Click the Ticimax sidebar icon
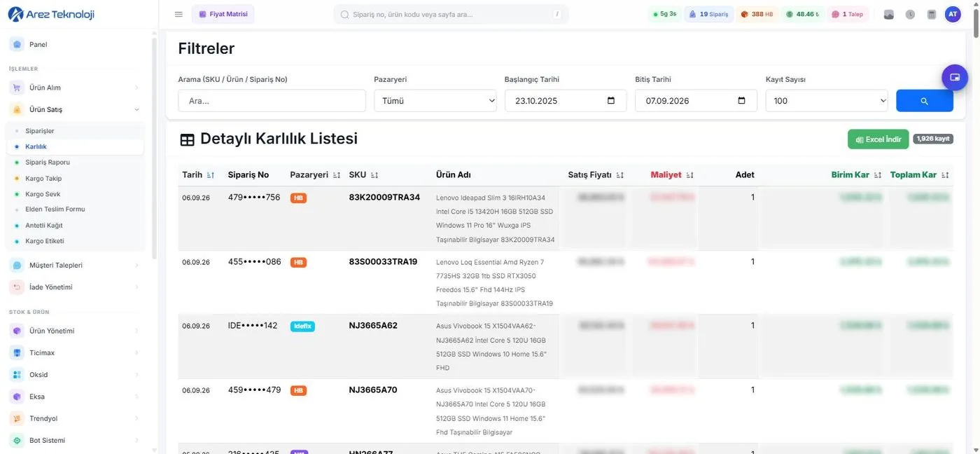Screen dimensions: 980x454 [17, 352]
